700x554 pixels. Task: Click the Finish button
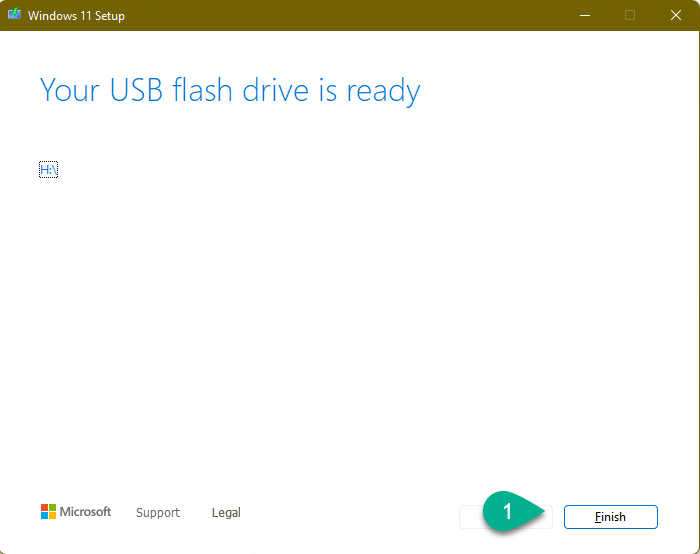610,517
